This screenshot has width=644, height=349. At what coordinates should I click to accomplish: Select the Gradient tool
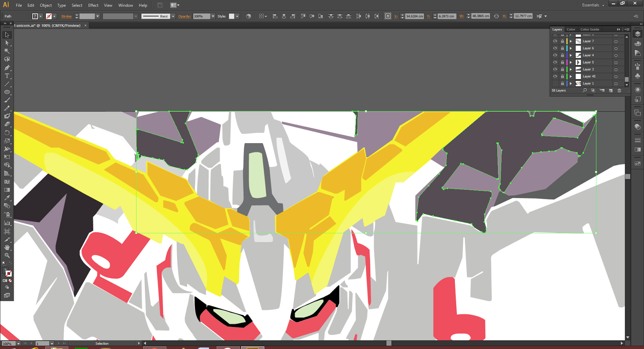pyautogui.click(x=7, y=190)
